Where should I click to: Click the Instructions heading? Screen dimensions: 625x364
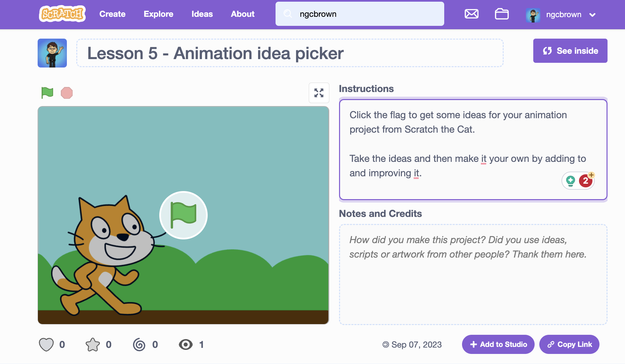(366, 89)
